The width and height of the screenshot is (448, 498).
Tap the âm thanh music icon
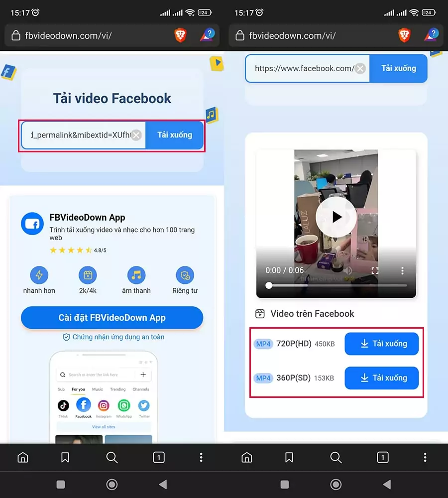click(x=136, y=275)
